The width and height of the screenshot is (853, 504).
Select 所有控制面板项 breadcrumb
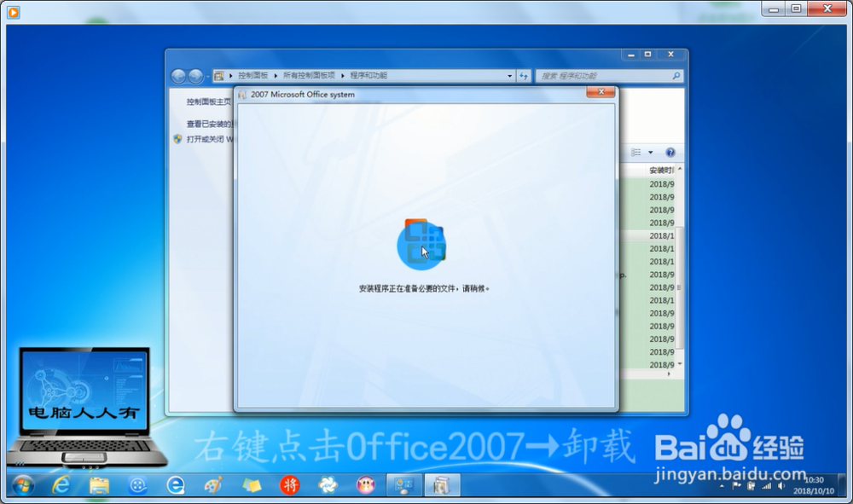pos(309,76)
